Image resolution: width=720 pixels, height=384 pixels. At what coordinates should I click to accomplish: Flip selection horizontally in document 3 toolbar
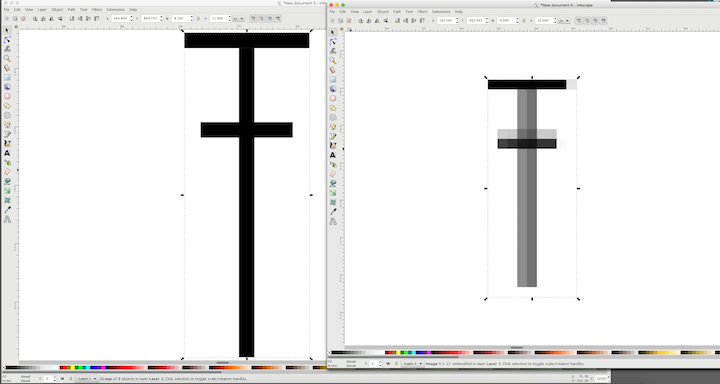point(51,18)
